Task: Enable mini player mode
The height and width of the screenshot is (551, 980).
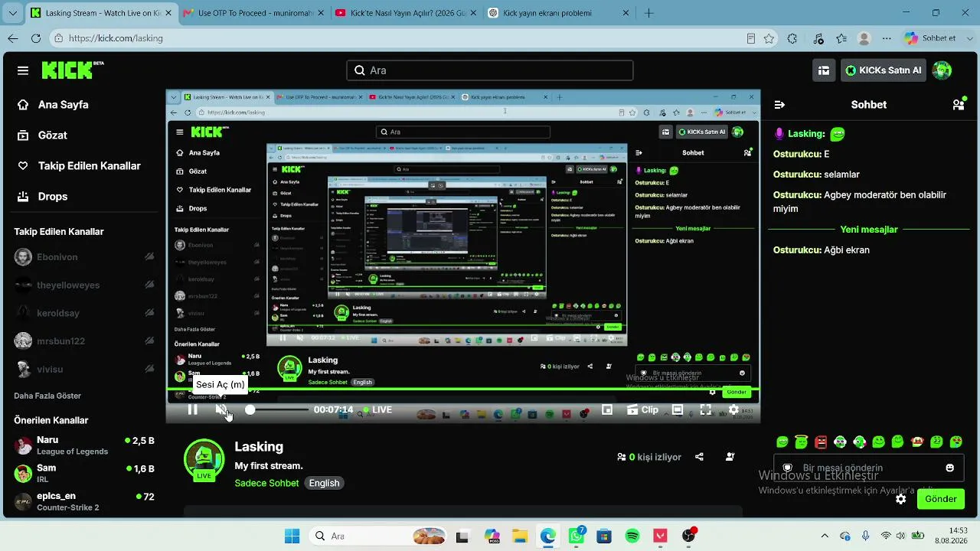Action: [607, 410]
